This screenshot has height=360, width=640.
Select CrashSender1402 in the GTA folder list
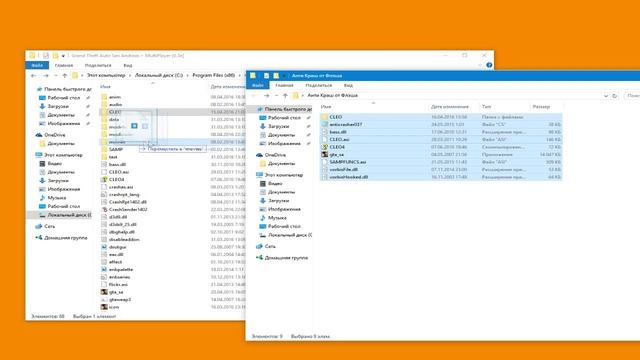click(128, 209)
